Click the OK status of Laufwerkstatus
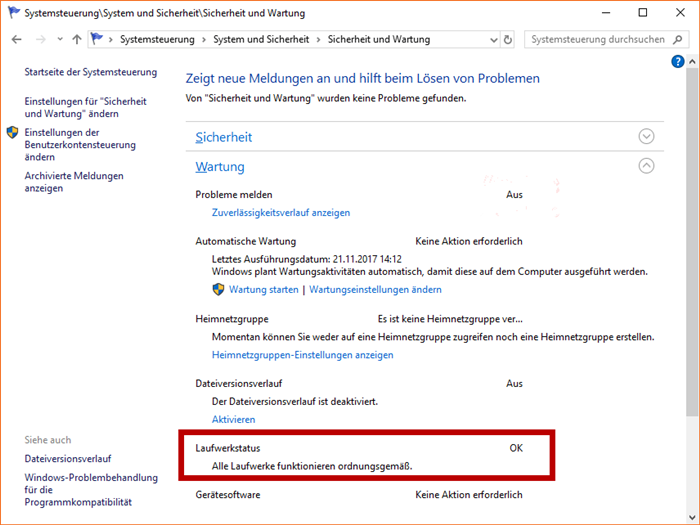 click(x=516, y=448)
